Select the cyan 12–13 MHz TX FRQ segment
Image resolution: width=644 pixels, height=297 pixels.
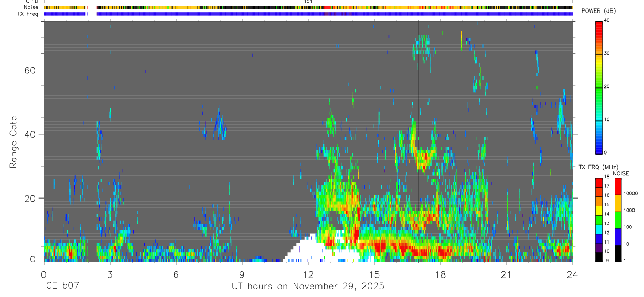599,228
